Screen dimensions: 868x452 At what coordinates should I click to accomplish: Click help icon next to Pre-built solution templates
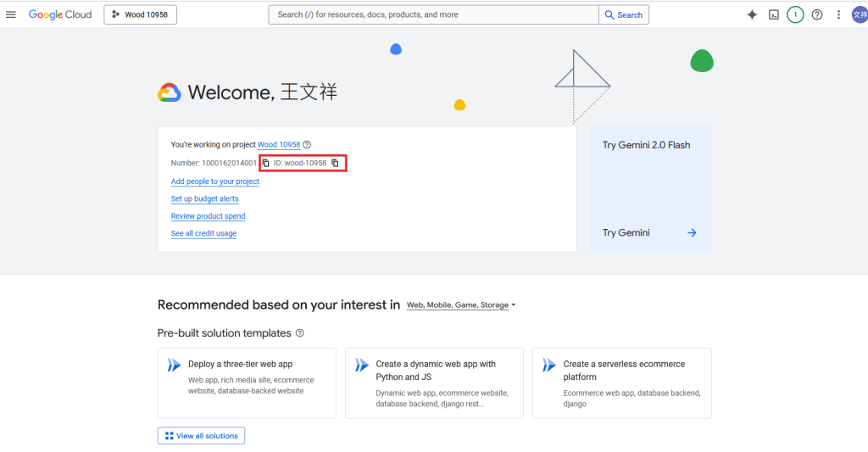[x=299, y=333]
